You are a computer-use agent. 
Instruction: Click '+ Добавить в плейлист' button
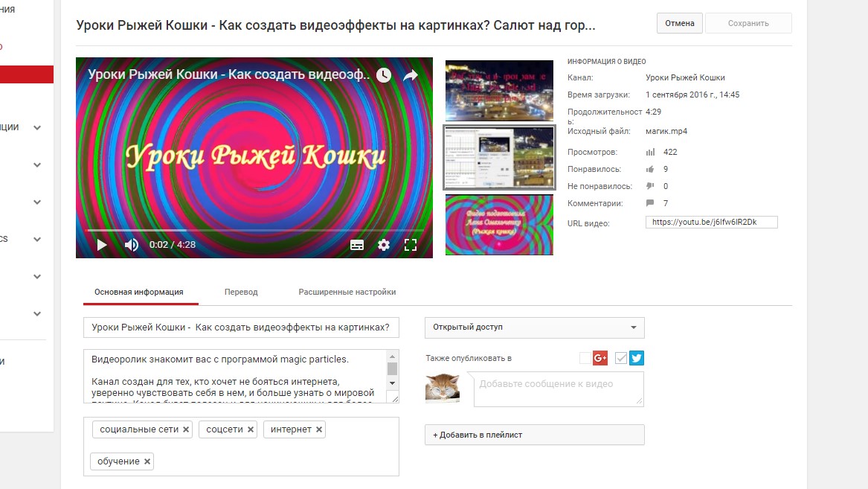pyautogui.click(x=534, y=435)
